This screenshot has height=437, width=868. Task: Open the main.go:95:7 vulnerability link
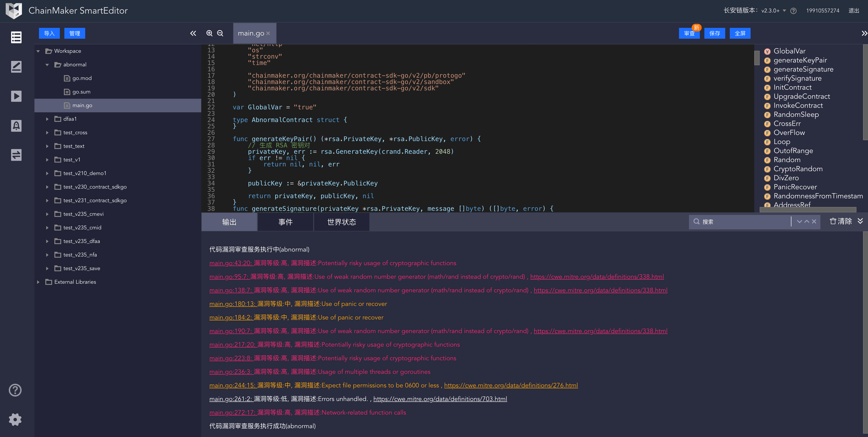(x=229, y=277)
